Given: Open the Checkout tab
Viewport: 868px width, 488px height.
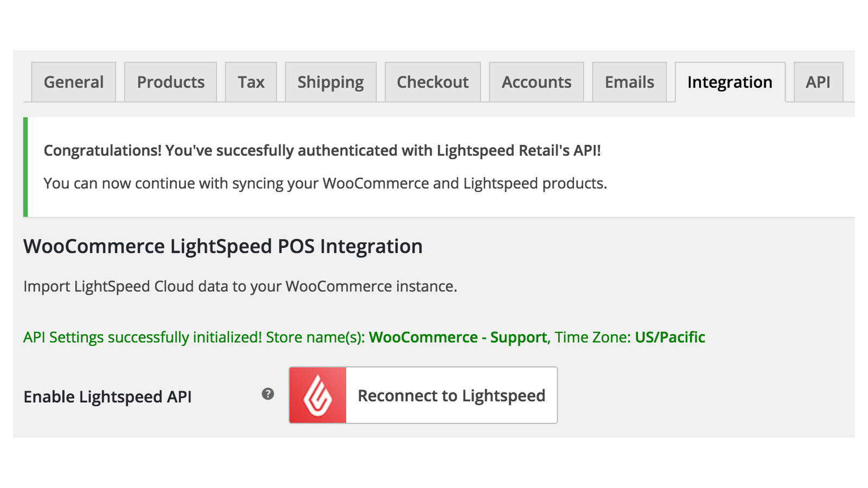Looking at the screenshot, I should 433,82.
